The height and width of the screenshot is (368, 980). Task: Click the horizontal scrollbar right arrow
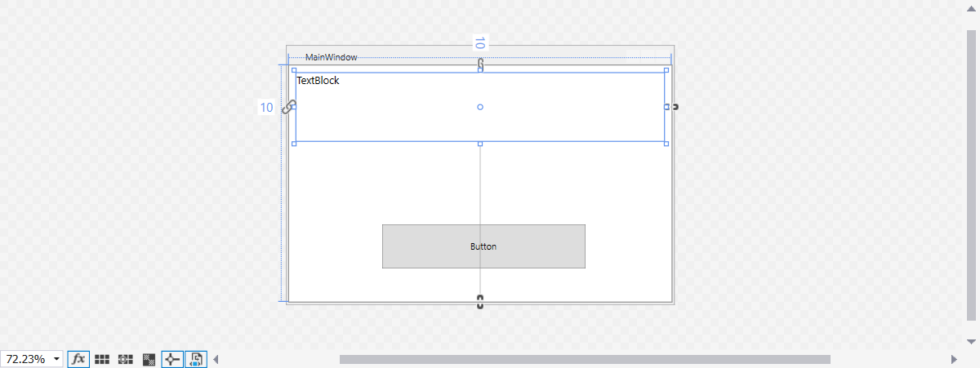tap(954, 359)
